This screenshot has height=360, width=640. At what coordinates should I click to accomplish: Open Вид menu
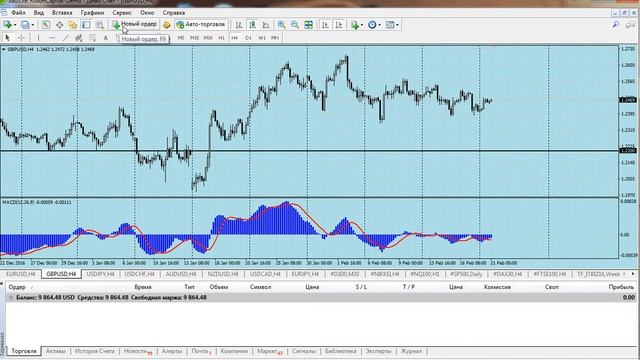[x=38, y=13]
